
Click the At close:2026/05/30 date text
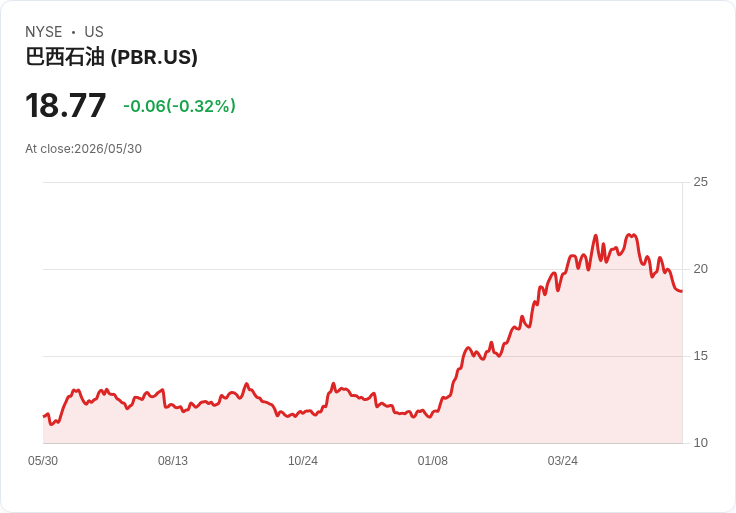(x=84, y=149)
